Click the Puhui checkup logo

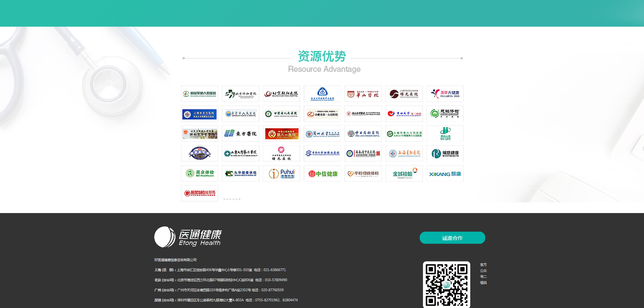click(281, 173)
